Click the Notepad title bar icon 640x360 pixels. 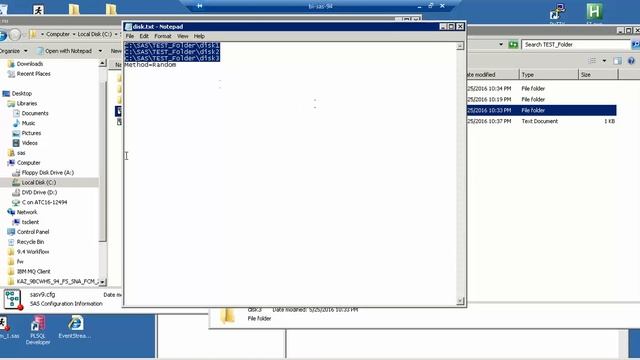click(128, 27)
